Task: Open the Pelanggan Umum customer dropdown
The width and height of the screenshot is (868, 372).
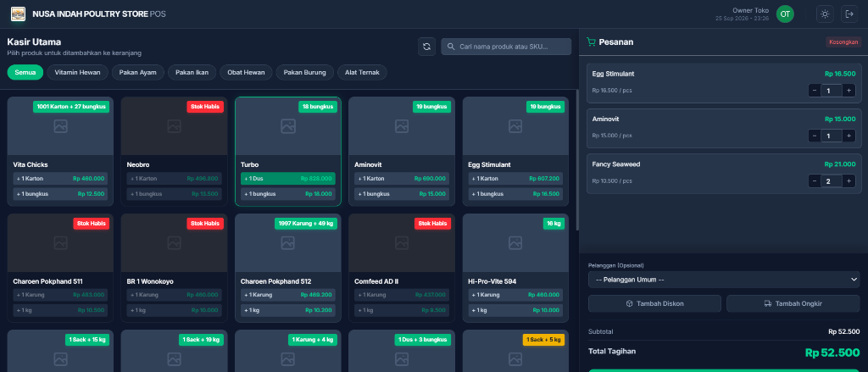Action: click(x=724, y=280)
